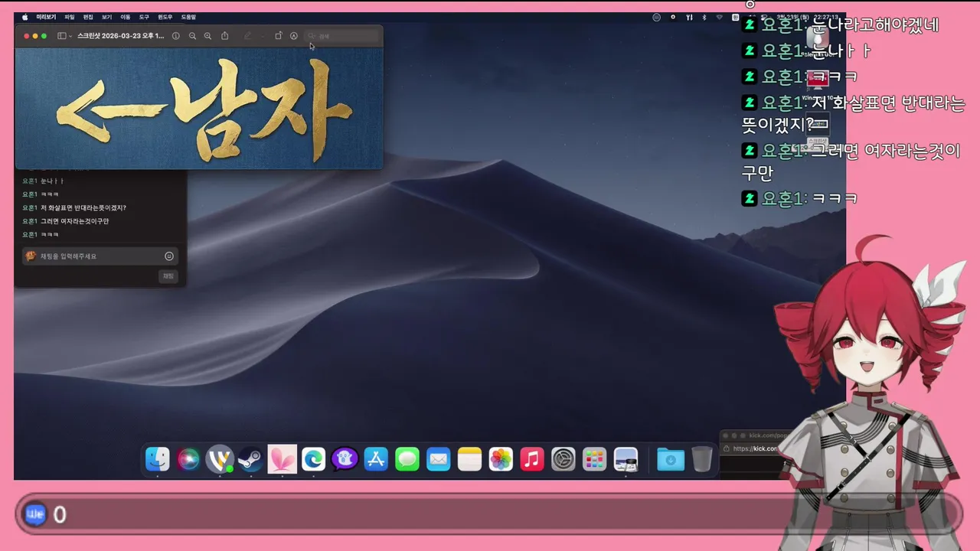Open the W app with green dot in Dock
The width and height of the screenshot is (980, 551).
(220, 459)
